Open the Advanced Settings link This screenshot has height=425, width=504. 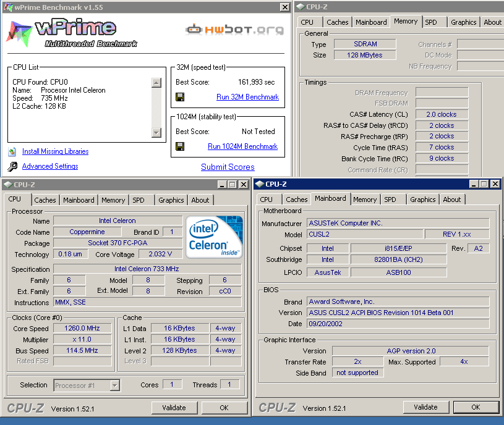point(50,166)
